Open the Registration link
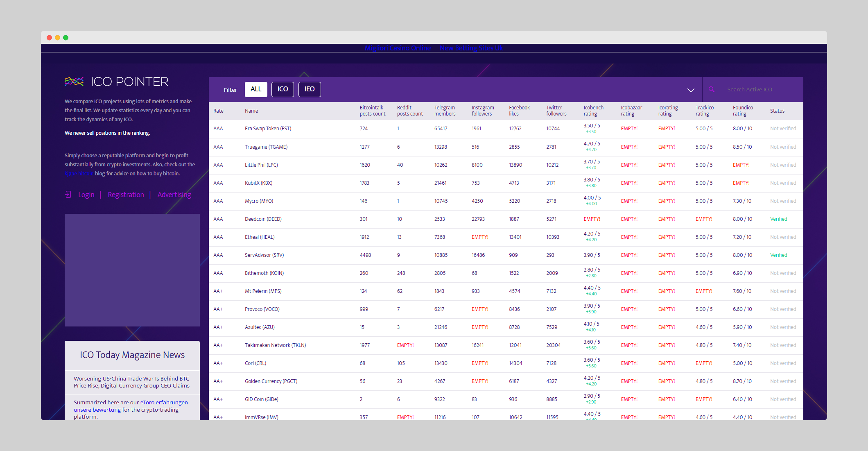868x451 pixels. (x=126, y=195)
